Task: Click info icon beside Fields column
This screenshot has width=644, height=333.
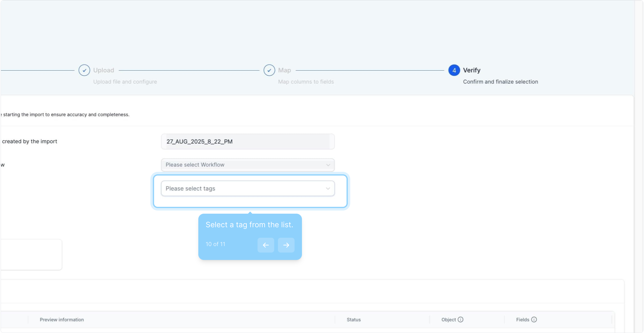Action: 534,319
